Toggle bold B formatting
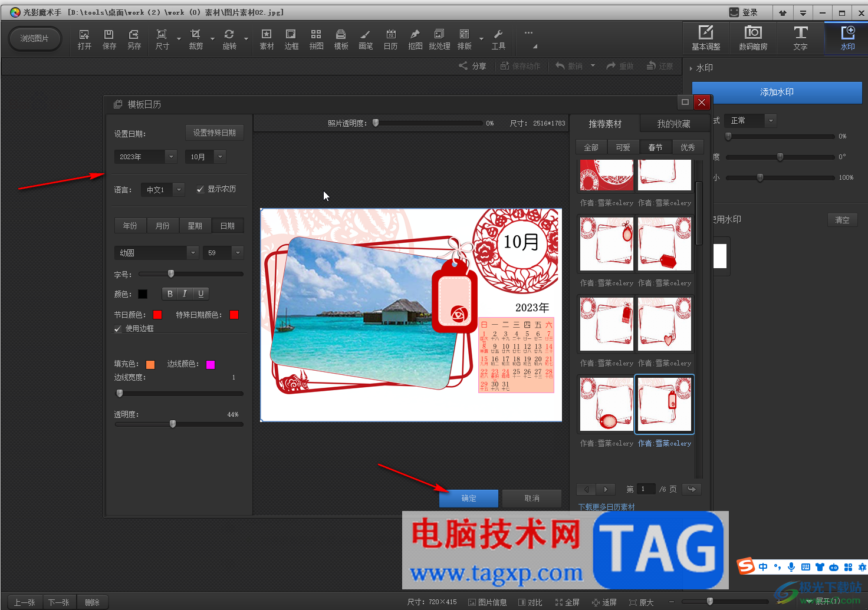The height and width of the screenshot is (610, 868). click(170, 294)
